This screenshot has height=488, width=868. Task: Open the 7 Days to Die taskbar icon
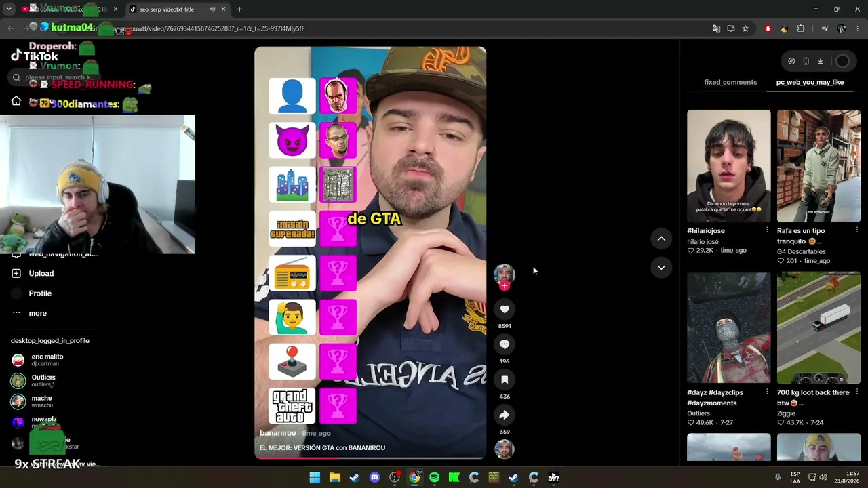coord(553,478)
